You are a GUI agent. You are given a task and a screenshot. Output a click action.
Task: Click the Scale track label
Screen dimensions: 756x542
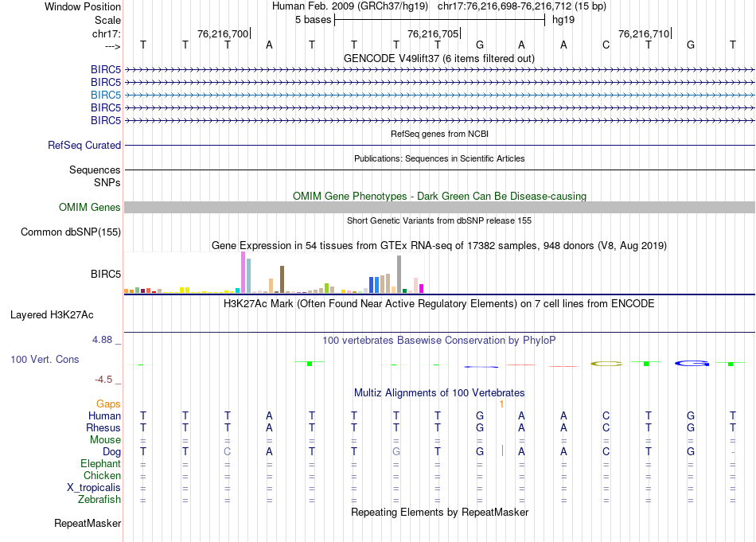(x=107, y=20)
